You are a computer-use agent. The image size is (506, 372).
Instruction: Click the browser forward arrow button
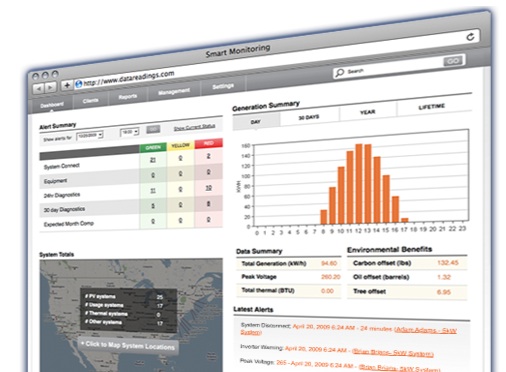pyautogui.click(x=50, y=87)
